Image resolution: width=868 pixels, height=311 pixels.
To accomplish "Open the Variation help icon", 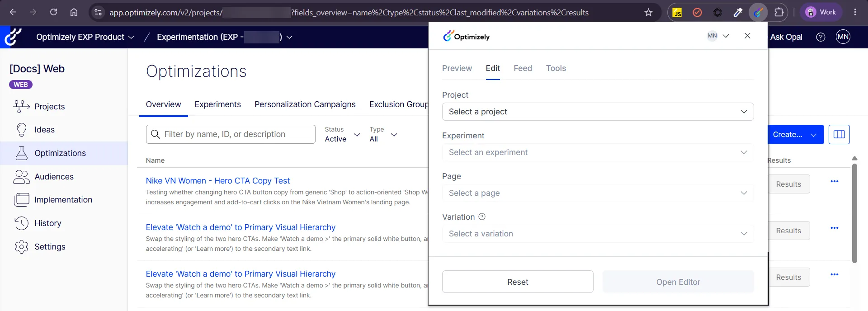I will coord(482,217).
